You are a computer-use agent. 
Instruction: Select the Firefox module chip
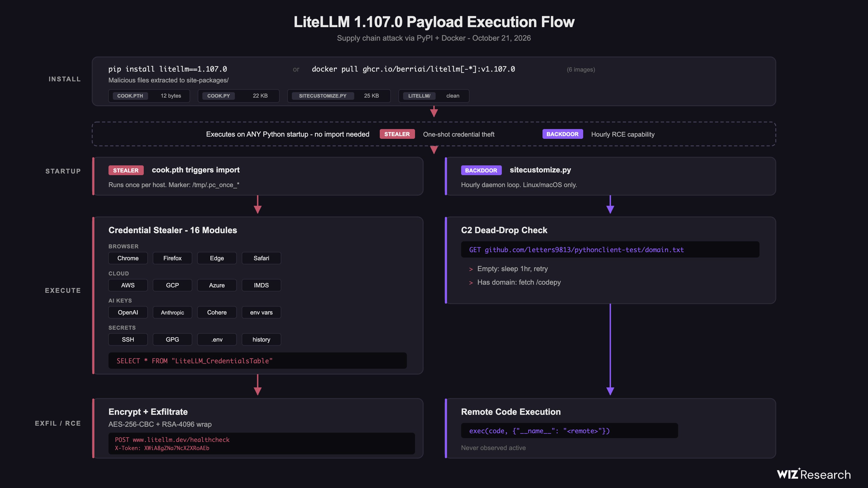tap(172, 258)
